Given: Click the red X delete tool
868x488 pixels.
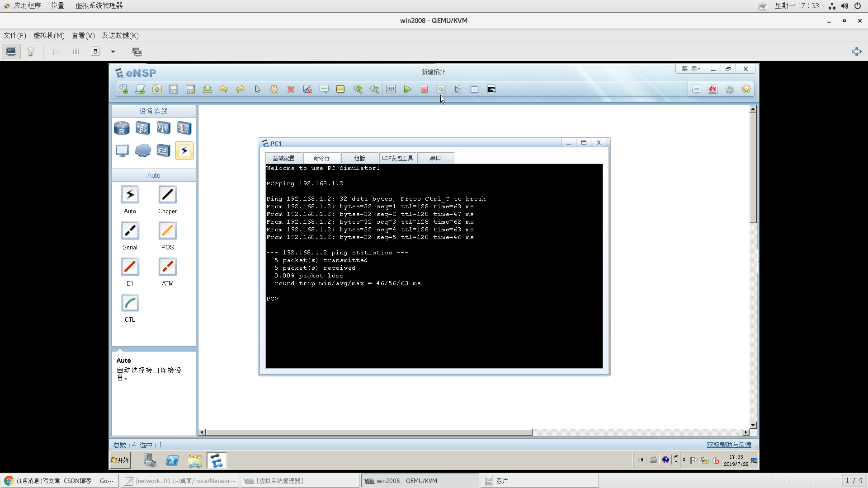Looking at the screenshot, I should tap(291, 89).
